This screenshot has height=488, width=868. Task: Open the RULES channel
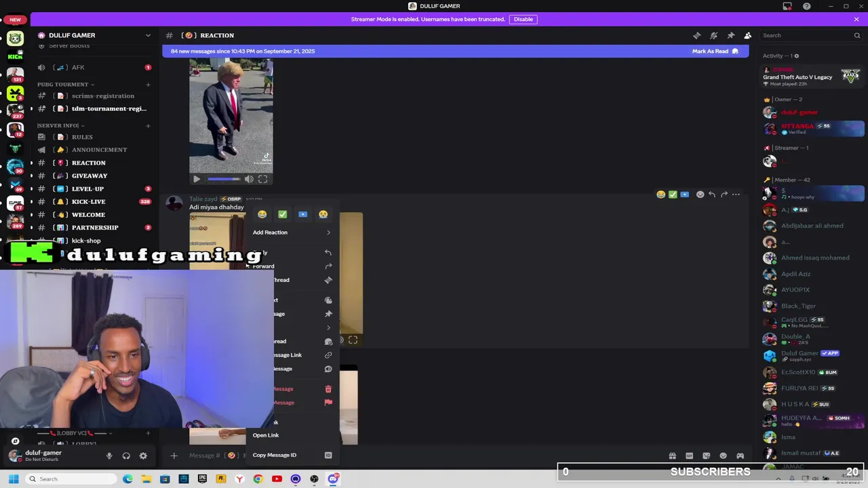tap(94, 137)
